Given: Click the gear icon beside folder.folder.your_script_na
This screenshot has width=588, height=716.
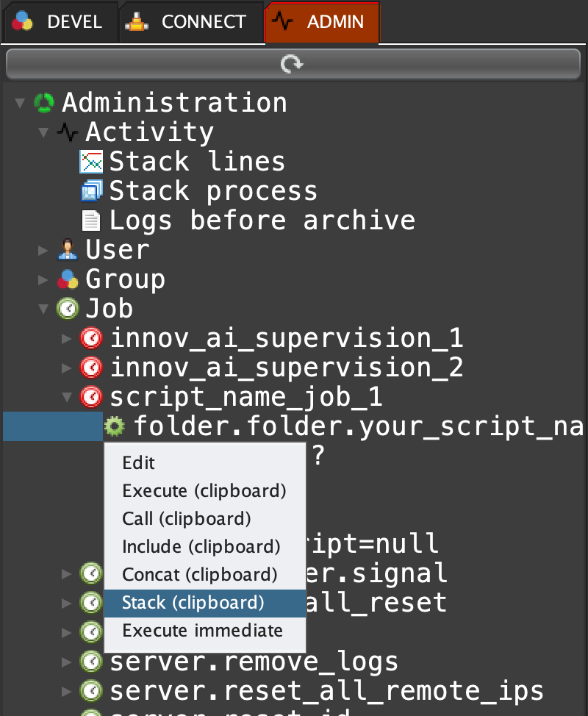Looking at the screenshot, I should pos(115,426).
